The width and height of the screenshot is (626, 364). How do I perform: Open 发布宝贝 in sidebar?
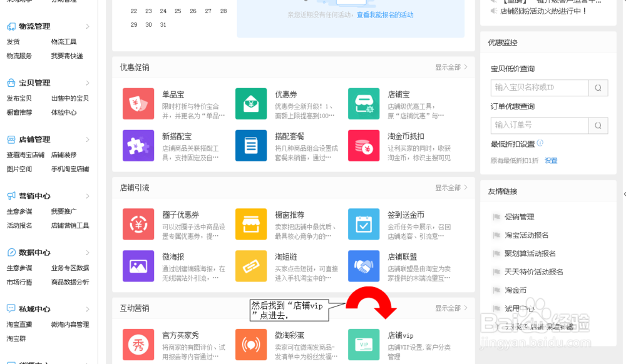click(19, 98)
